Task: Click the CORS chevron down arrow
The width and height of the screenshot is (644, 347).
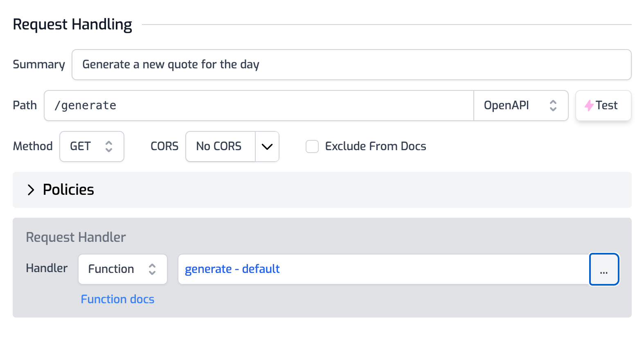Action: pyautogui.click(x=267, y=146)
